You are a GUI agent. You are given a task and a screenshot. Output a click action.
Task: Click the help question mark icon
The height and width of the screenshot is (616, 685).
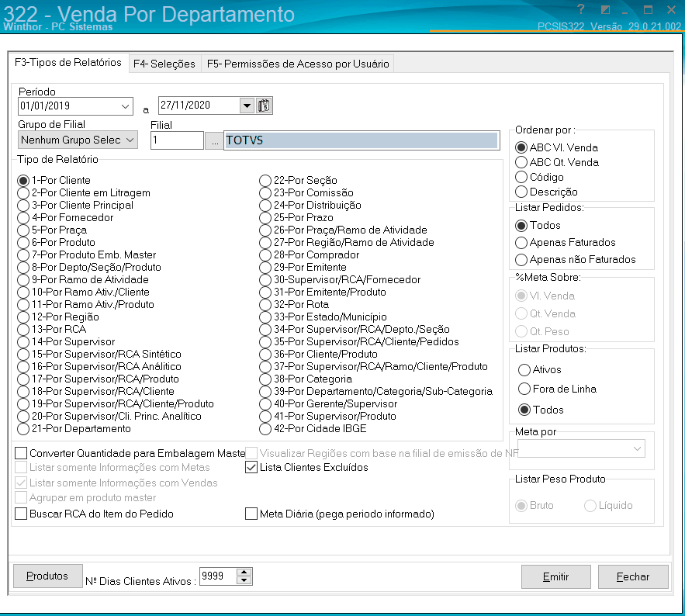pos(580,9)
